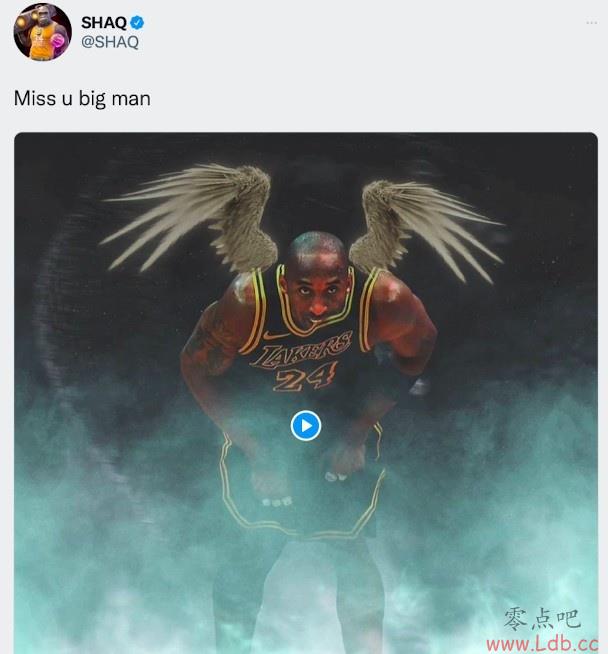
Task: Click the pink ball in the SHAQ avatar
Action: click(x=58, y=41)
